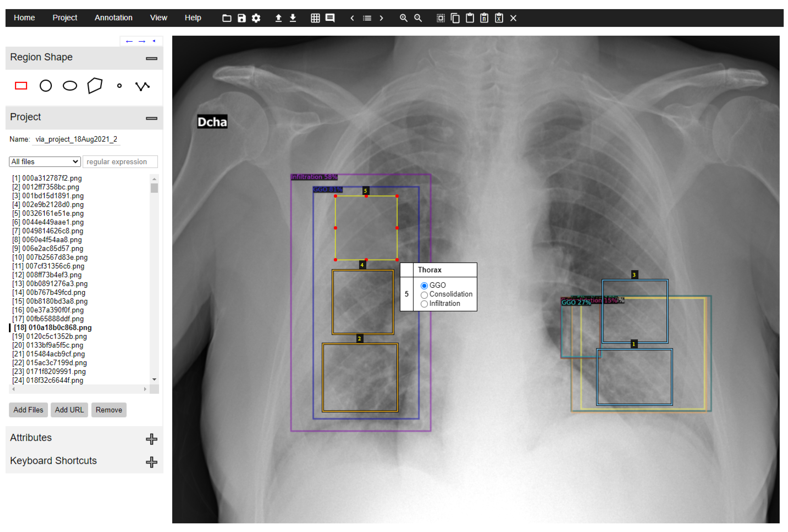Click the zoom in magnifier icon
Image resolution: width=788 pixels, height=532 pixels.
click(403, 18)
